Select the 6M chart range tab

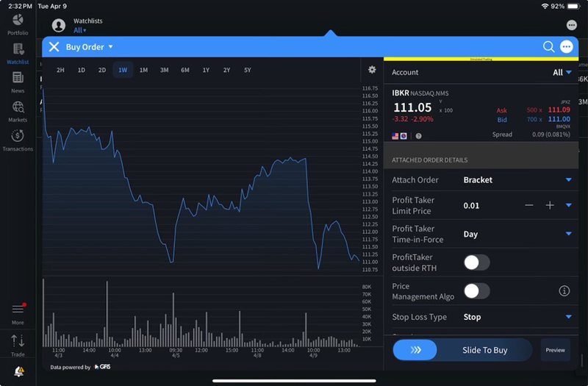(x=185, y=70)
